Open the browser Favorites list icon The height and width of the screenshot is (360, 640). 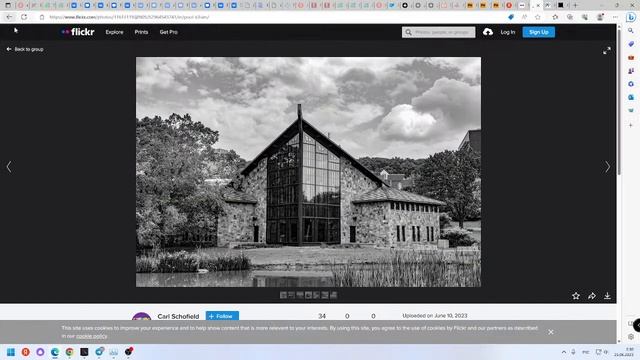(x=555, y=17)
